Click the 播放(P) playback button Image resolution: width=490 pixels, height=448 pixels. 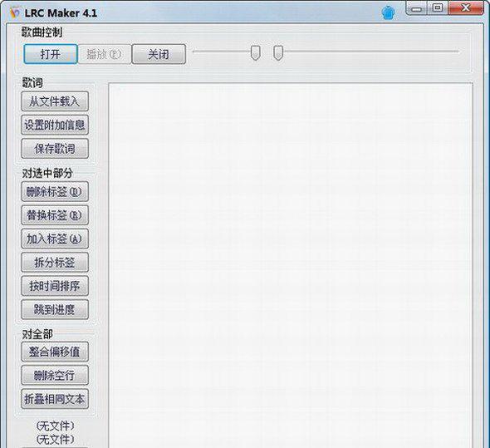click(x=105, y=54)
